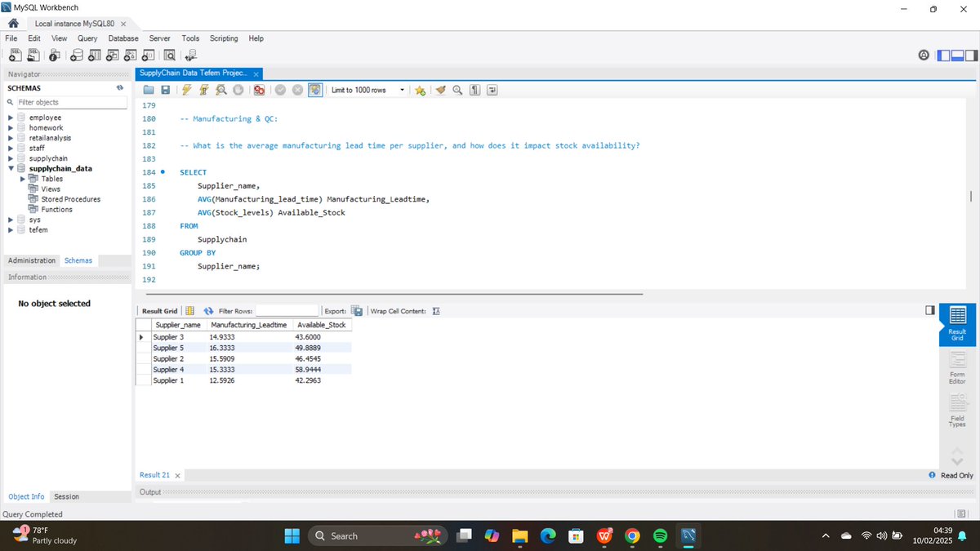980x551 pixels.
Task: Filter objects search field
Action: [x=72, y=102]
